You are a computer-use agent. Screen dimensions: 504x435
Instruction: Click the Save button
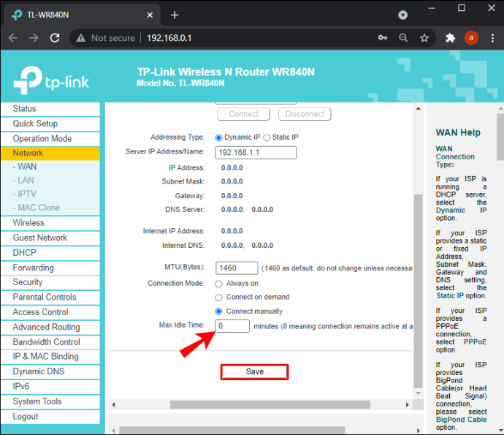click(255, 372)
